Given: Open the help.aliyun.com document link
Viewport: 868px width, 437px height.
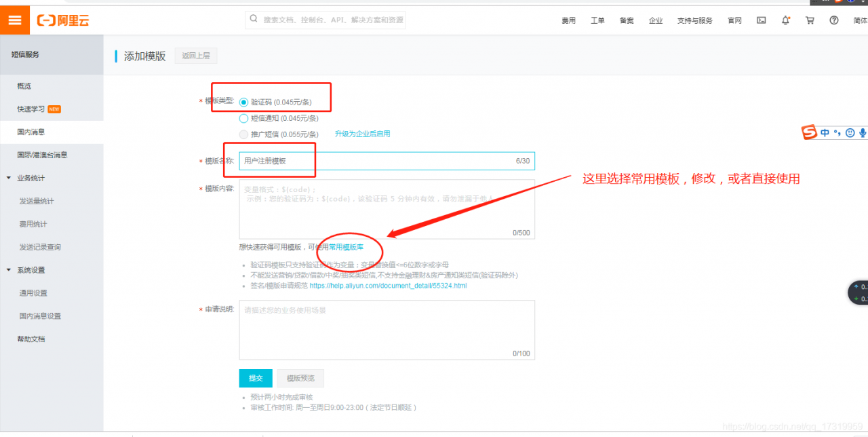Looking at the screenshot, I should pyautogui.click(x=389, y=286).
